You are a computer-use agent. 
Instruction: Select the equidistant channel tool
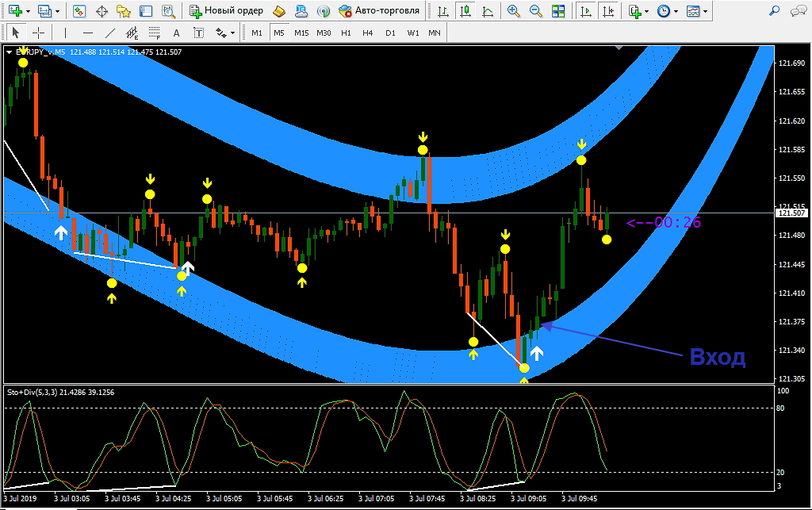[x=132, y=33]
